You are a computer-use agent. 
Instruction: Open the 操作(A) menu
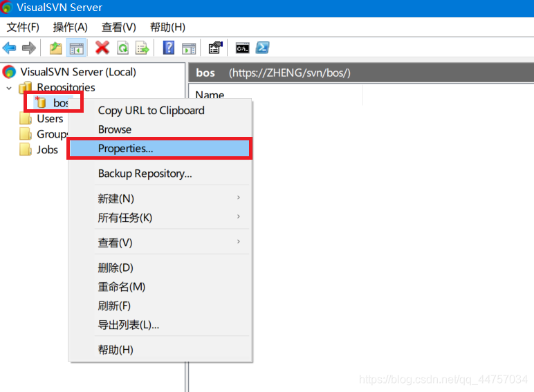point(70,27)
